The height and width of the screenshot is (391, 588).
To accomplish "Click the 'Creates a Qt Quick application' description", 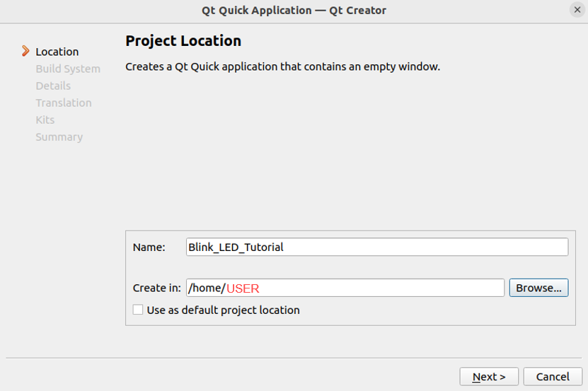I will tap(282, 66).
